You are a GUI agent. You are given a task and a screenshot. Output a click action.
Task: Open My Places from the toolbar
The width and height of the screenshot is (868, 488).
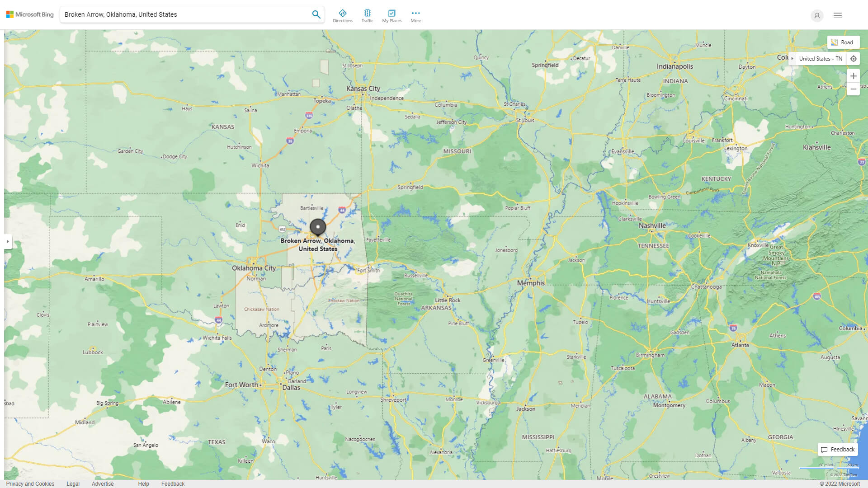[392, 13]
